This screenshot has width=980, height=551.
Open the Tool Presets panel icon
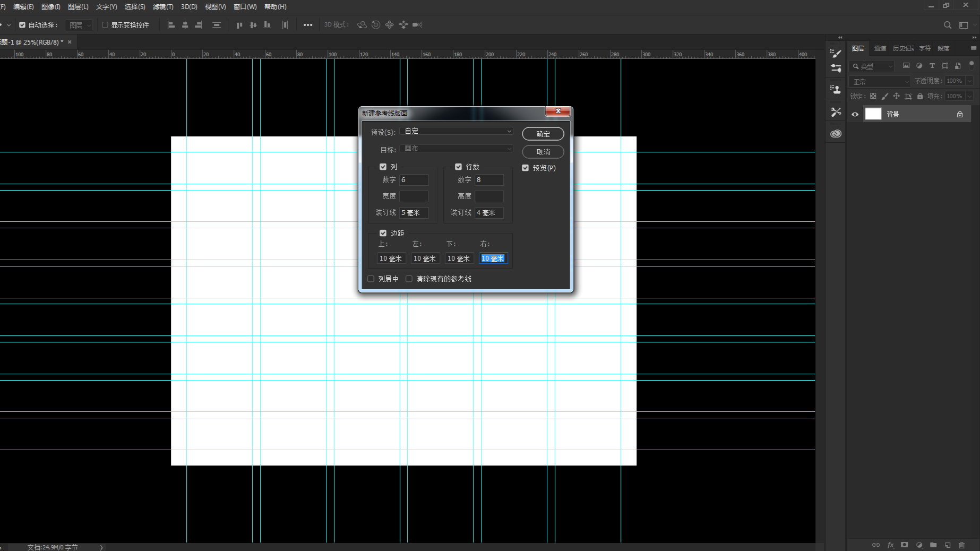836,112
